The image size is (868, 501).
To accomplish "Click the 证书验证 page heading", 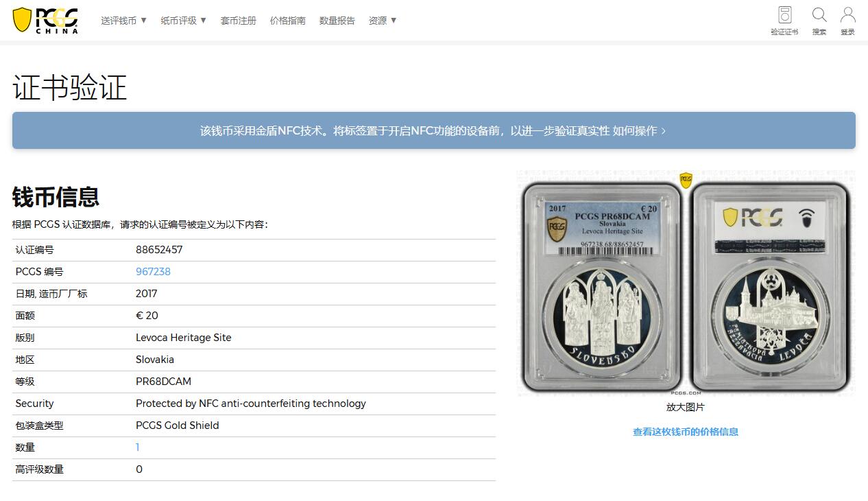I will click(70, 88).
